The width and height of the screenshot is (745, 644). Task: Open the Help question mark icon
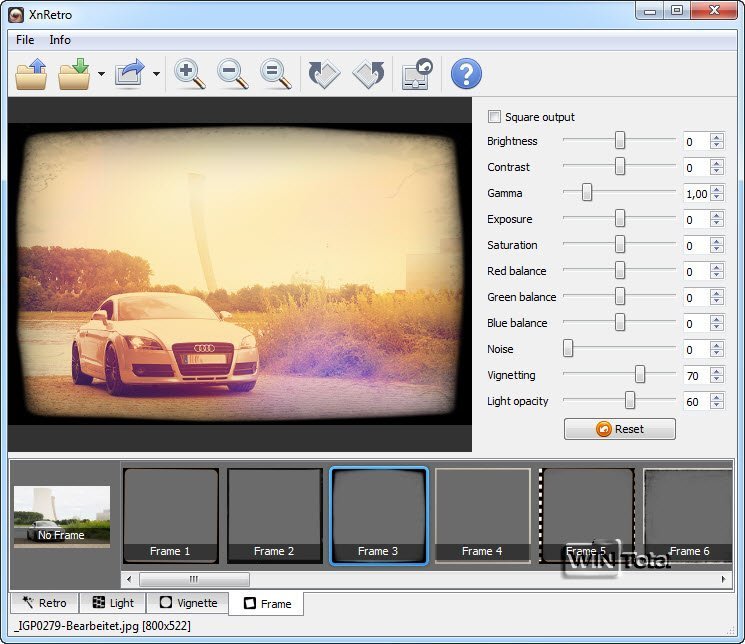(466, 74)
